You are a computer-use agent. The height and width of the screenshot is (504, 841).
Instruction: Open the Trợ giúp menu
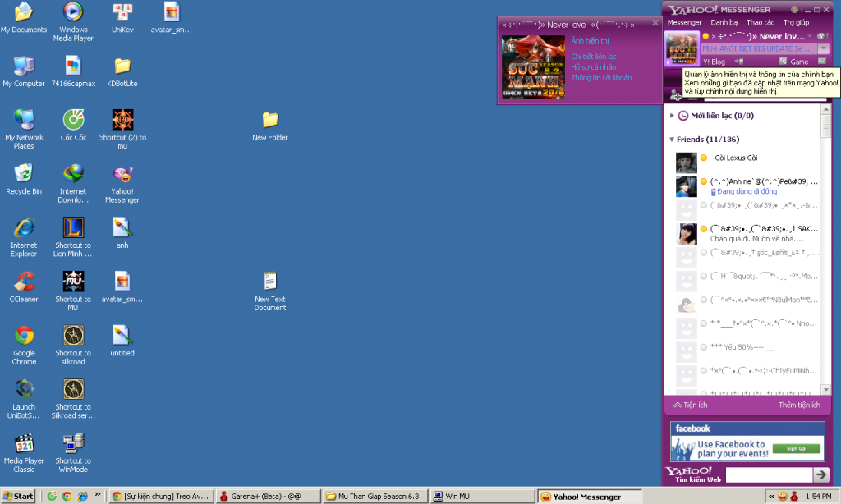[796, 22]
